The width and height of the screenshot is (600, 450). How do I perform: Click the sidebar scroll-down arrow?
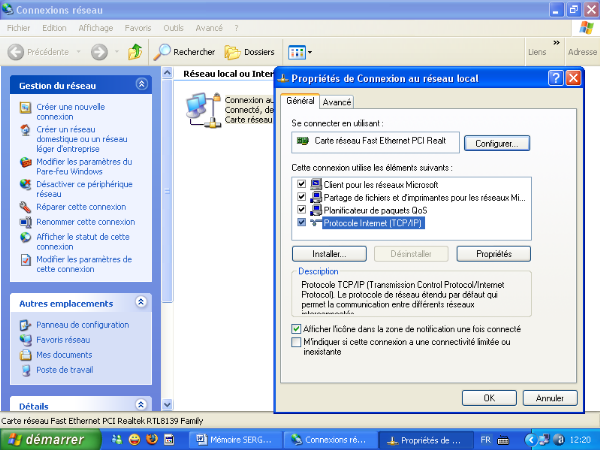pos(167,404)
